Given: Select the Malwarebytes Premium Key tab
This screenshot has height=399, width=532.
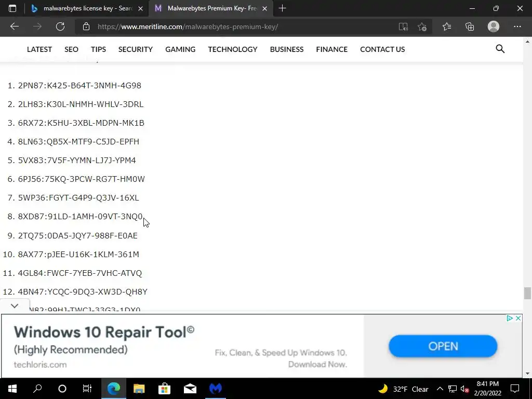Looking at the screenshot, I should click(x=211, y=8).
